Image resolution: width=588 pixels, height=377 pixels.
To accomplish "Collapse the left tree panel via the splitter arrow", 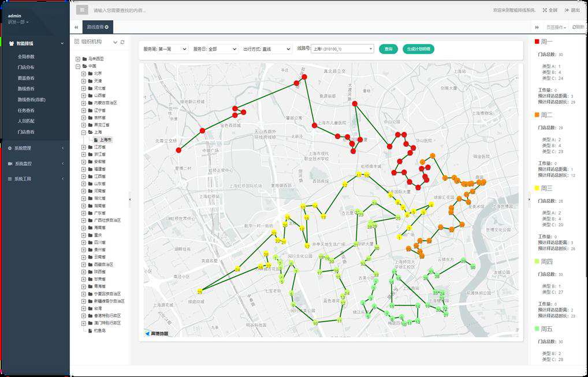I will tap(130, 199).
